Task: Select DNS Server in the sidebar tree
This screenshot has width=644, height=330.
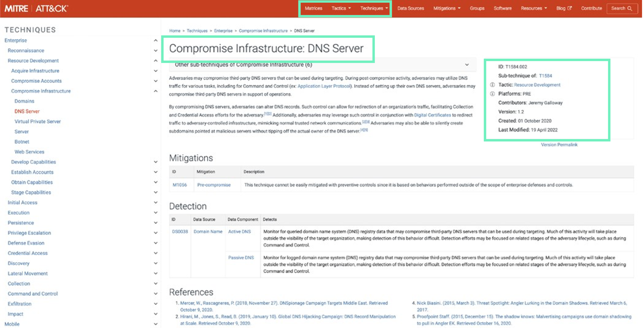Action: pyautogui.click(x=27, y=111)
